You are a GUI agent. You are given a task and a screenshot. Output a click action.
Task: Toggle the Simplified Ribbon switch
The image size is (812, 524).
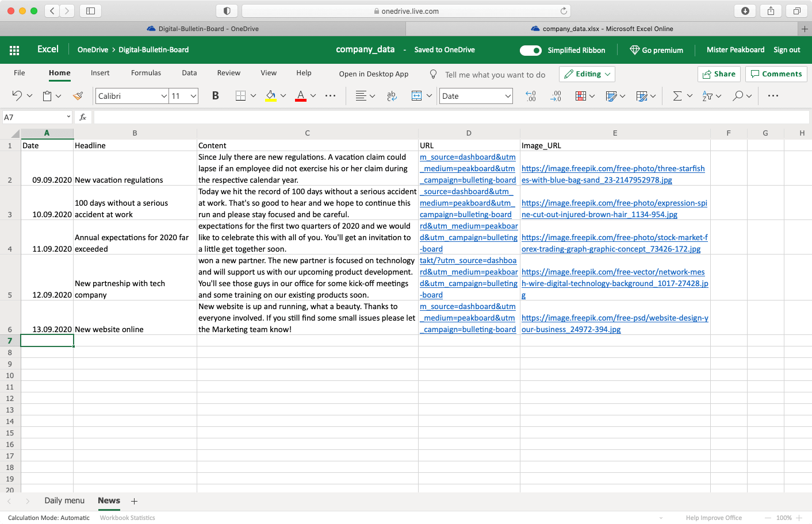531,51
